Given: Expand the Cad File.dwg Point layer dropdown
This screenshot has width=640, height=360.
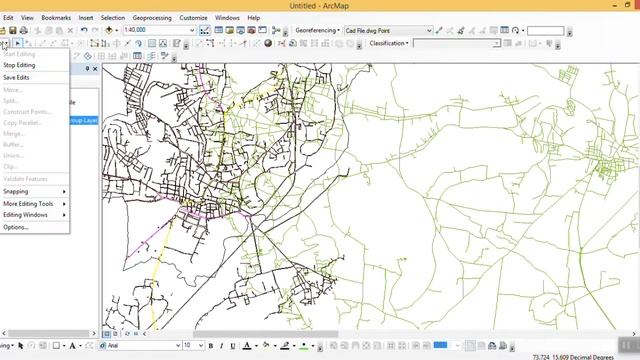Looking at the screenshot, I should coord(429,31).
